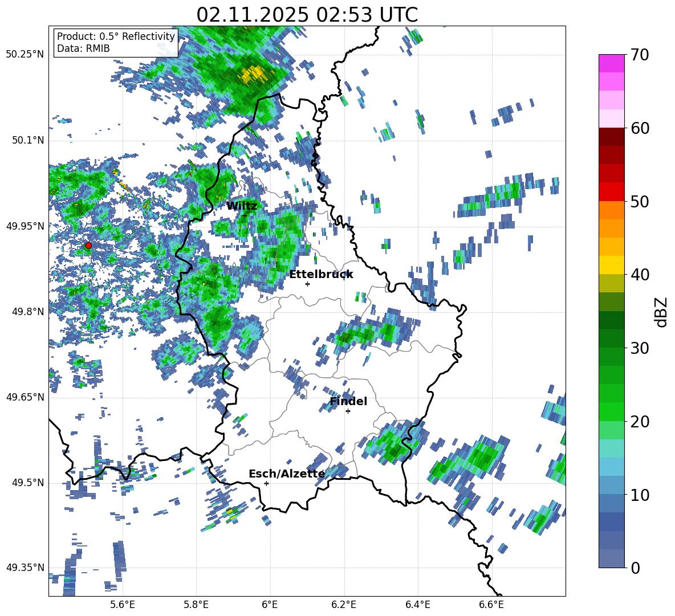Viewport: 675px width, 616px height.
Task: Click the 6.2°E longitude label
Action: pyautogui.click(x=344, y=605)
